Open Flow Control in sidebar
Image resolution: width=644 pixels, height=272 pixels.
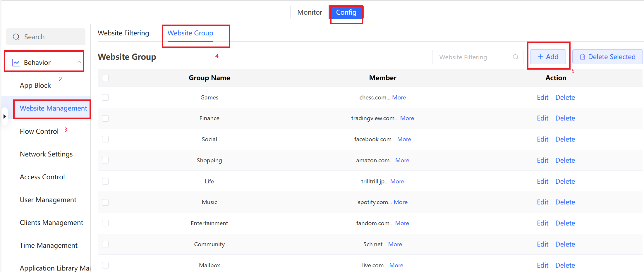(x=39, y=131)
